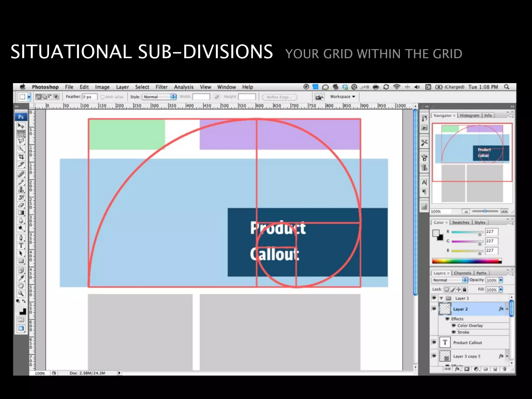Open the Analysis menu
This screenshot has height=399, width=532.
[x=184, y=87]
